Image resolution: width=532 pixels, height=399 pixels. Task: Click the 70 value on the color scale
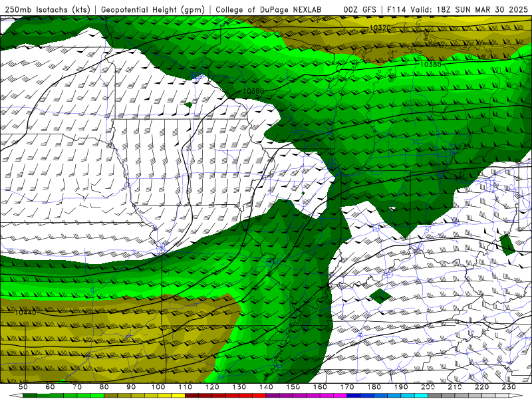click(x=77, y=387)
